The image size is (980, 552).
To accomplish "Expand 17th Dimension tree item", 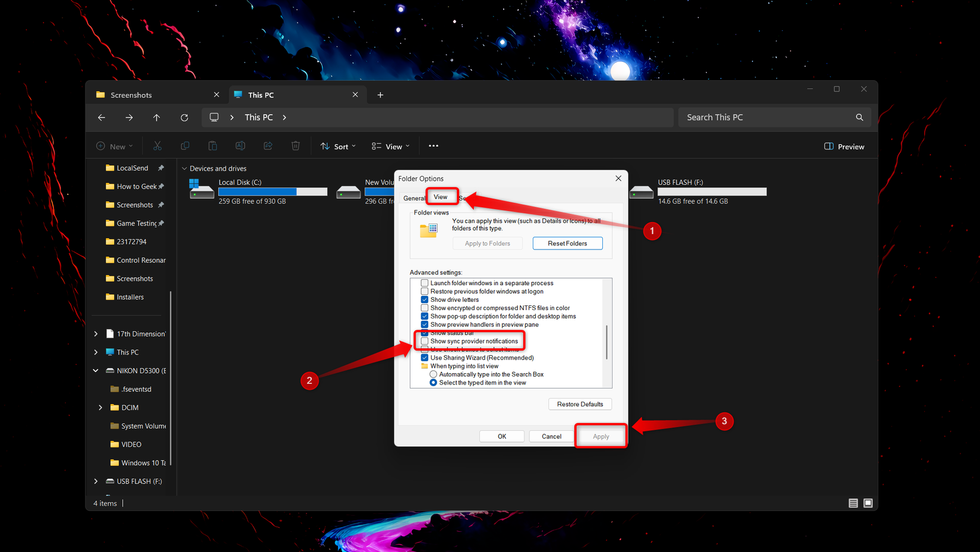I will (96, 334).
